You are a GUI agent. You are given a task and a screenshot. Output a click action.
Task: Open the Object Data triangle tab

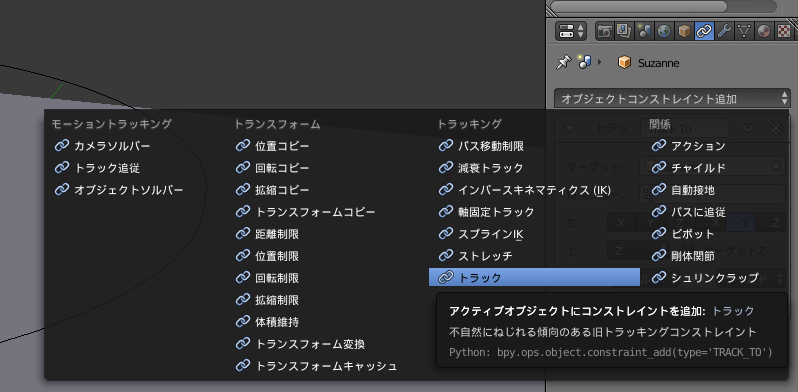pyautogui.click(x=744, y=32)
